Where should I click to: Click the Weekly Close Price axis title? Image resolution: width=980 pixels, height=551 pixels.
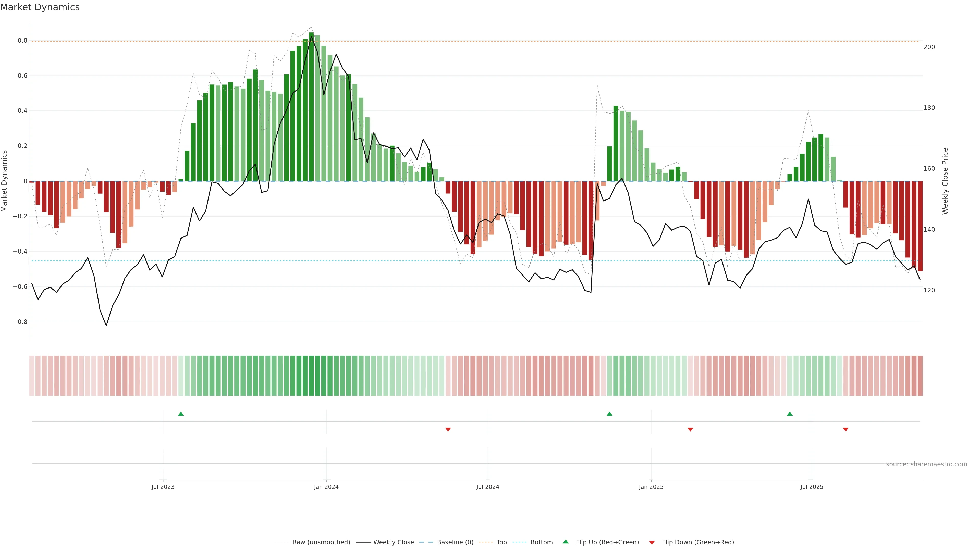[945, 181]
